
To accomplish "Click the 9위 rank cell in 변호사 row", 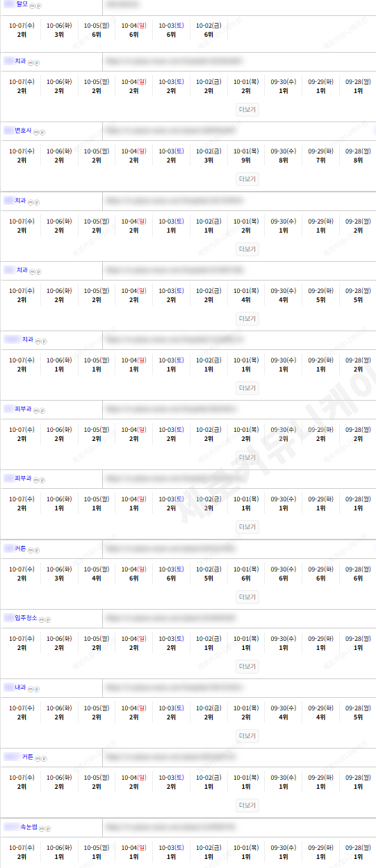I will coord(246,160).
